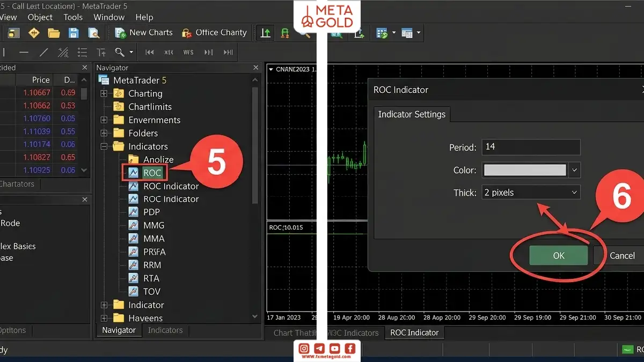
Task: Select the vertical line drawing tool
Action: 4,53
